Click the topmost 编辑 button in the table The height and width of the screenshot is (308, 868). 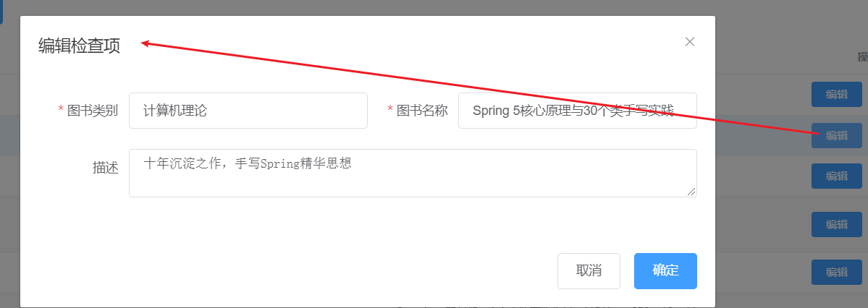836,94
